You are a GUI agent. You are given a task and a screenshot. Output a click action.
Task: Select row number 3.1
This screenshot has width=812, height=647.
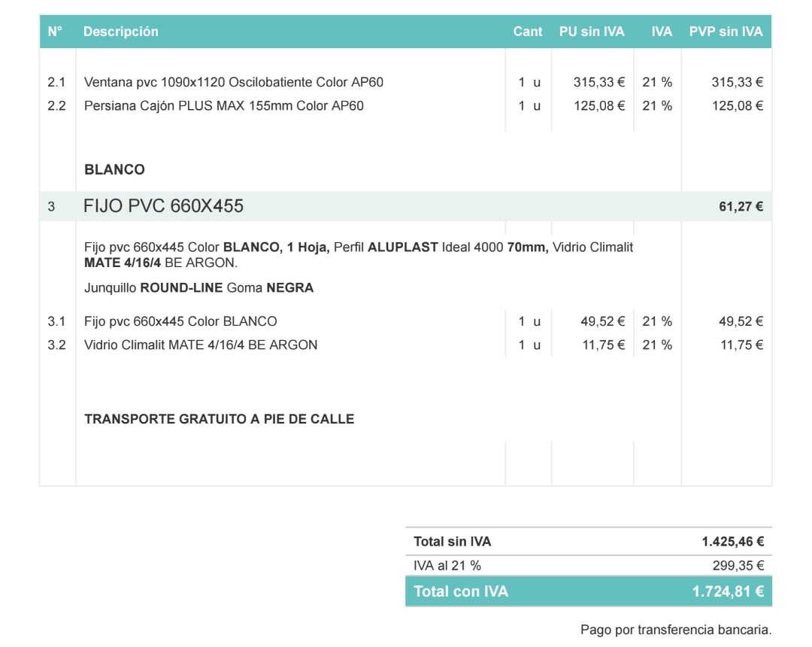coord(56,321)
